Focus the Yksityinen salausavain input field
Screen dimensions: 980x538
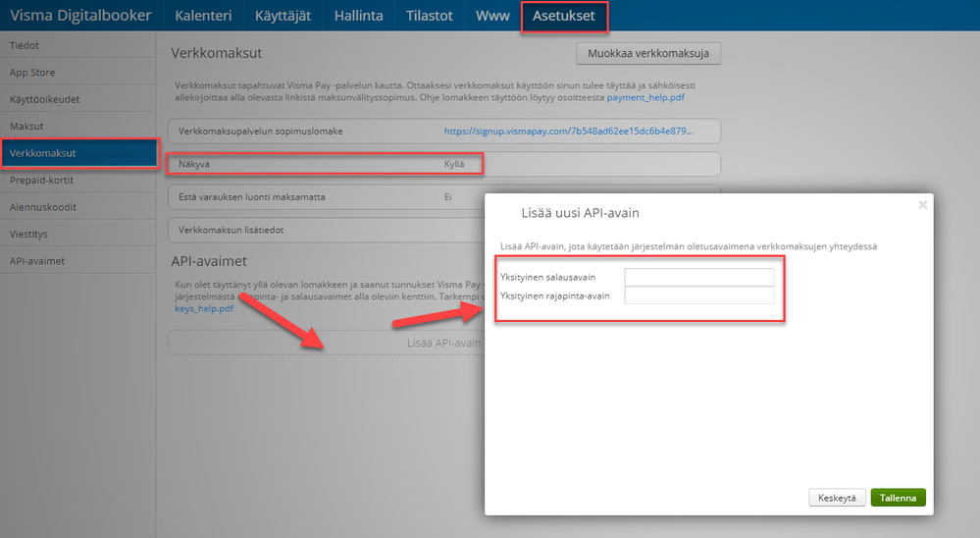click(699, 277)
